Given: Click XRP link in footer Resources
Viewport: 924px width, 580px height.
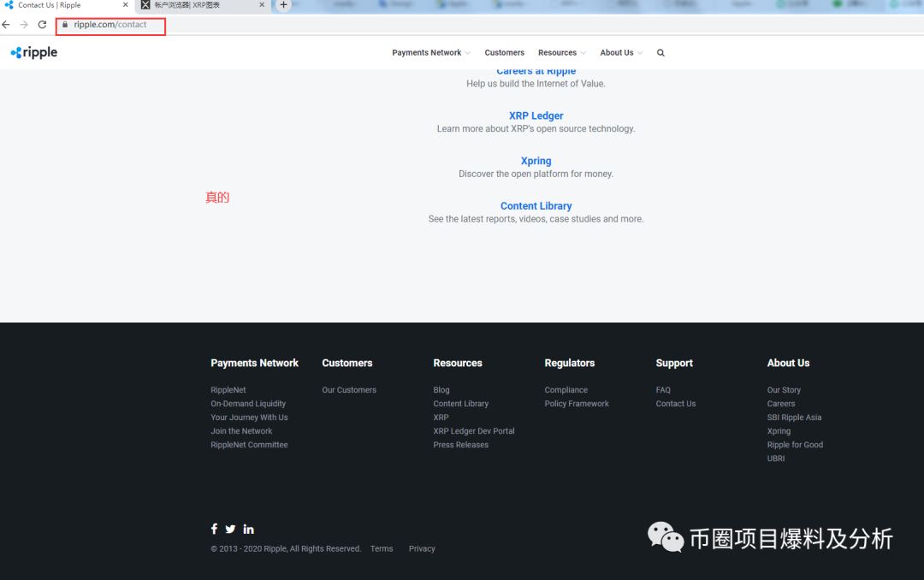Looking at the screenshot, I should pyautogui.click(x=441, y=417).
